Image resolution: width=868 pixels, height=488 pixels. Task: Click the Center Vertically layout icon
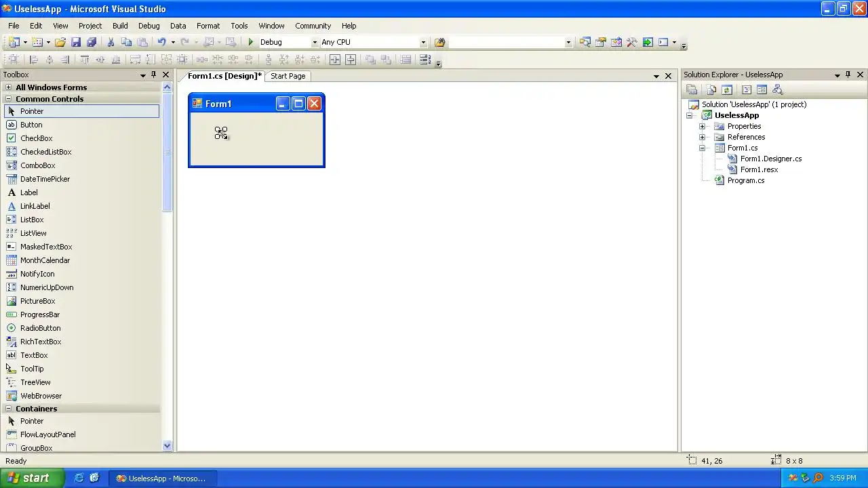pyautogui.click(x=351, y=60)
